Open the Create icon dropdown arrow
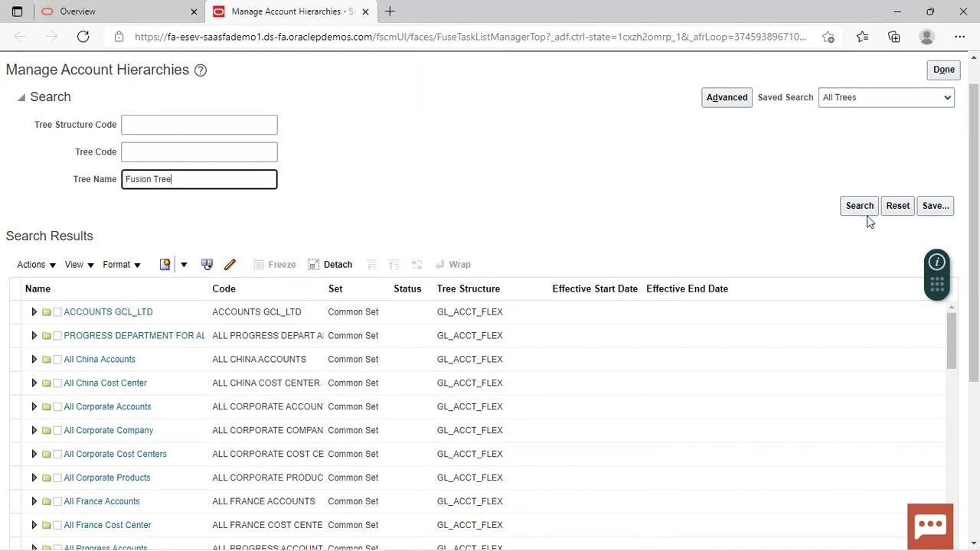This screenshot has width=980, height=551. click(184, 265)
